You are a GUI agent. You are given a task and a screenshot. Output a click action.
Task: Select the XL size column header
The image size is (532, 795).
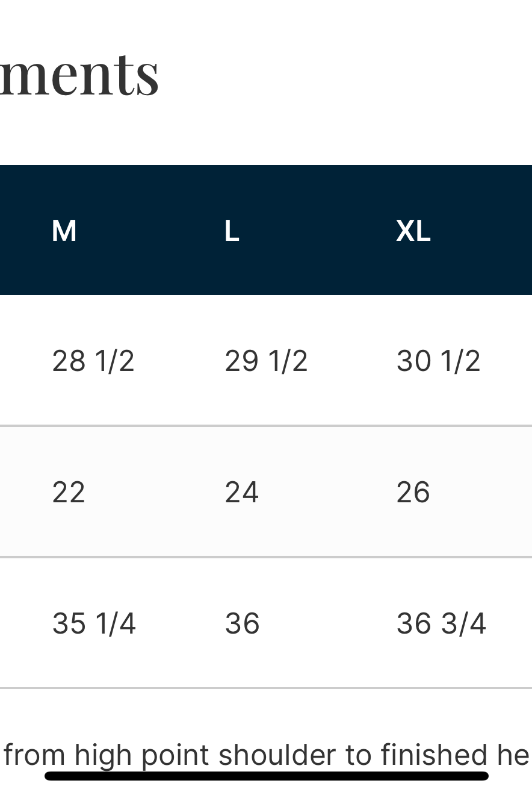tap(413, 231)
